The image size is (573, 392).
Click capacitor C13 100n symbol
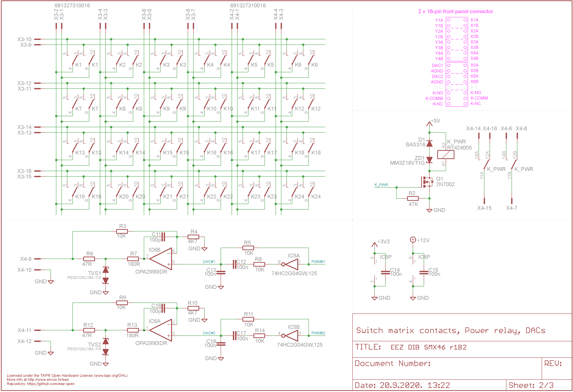pyautogui.click(x=221, y=272)
